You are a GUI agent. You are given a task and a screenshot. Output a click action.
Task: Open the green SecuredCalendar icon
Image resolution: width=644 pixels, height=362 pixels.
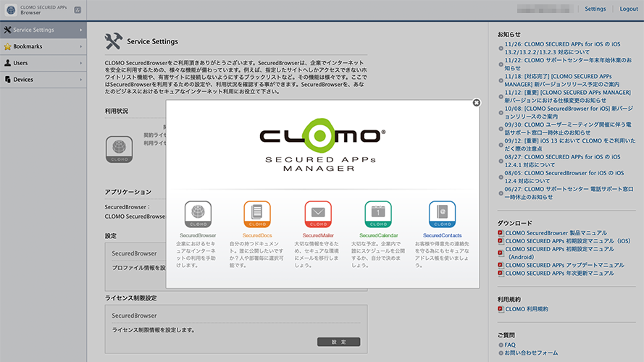pyautogui.click(x=378, y=214)
